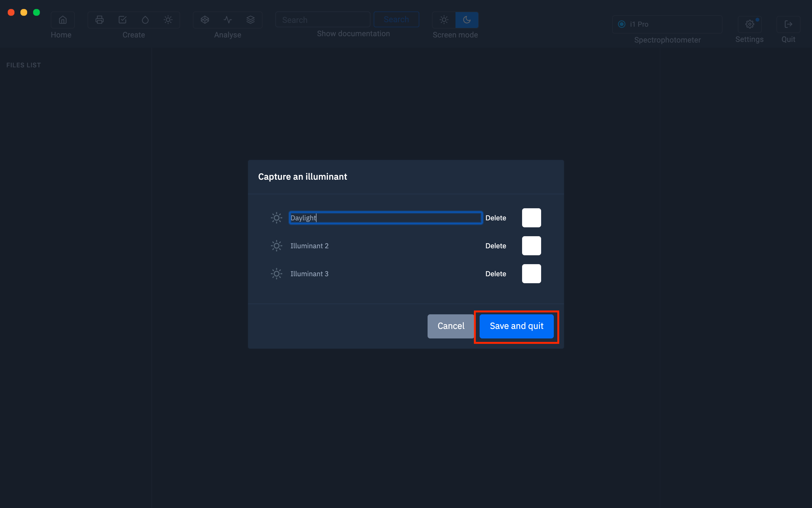Viewport: 812px width, 508px height.
Task: Delete Illuminant 2
Action: pos(495,246)
